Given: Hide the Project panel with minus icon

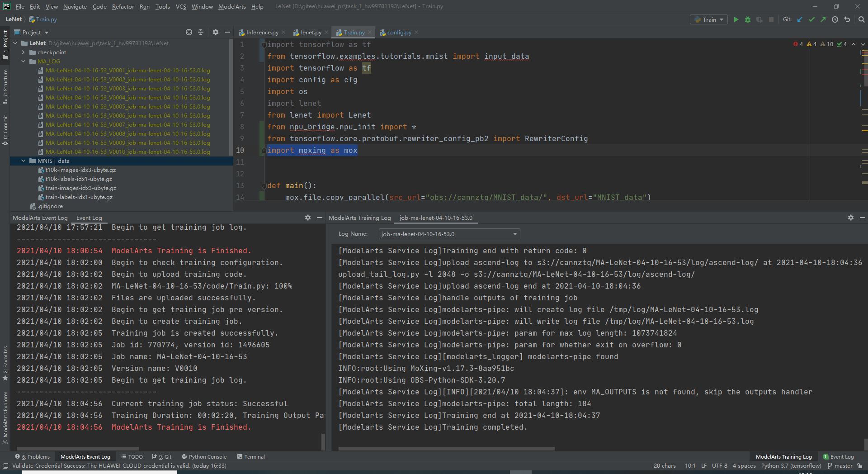Looking at the screenshot, I should [x=227, y=32].
